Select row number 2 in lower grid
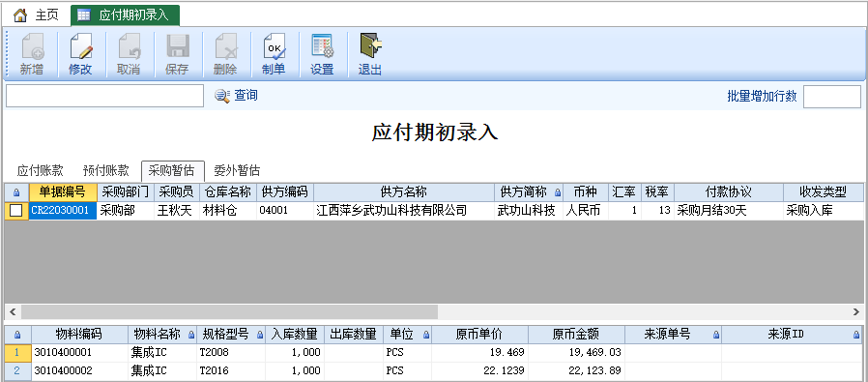Image resolution: width=868 pixels, height=382 pixels. [17, 370]
